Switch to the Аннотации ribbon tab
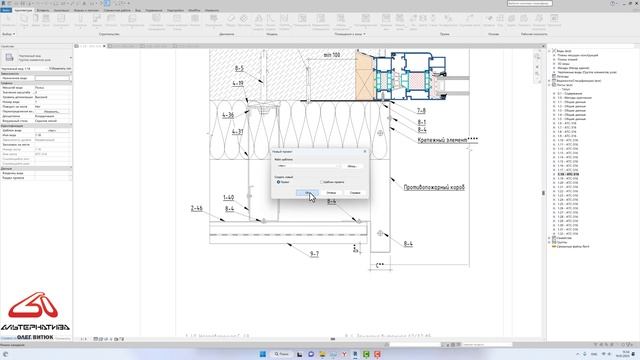This screenshot has width=640, height=360. pyautogui.click(x=61, y=10)
